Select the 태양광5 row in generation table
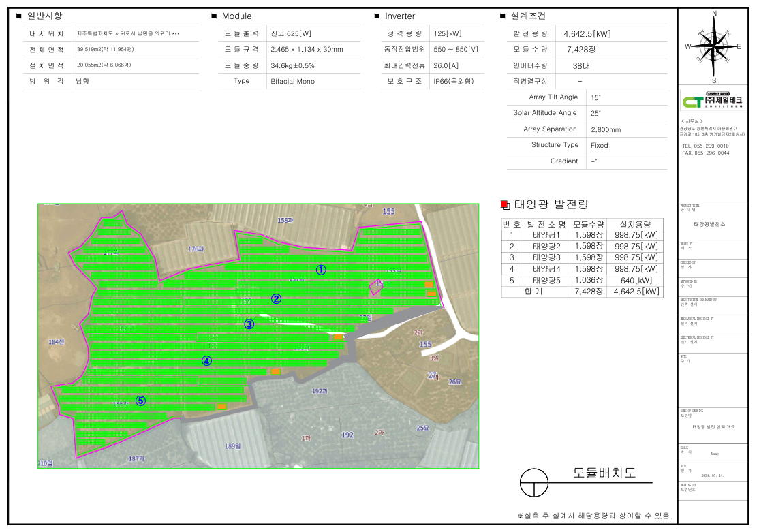This screenshot has width=759, height=532. coord(583,280)
